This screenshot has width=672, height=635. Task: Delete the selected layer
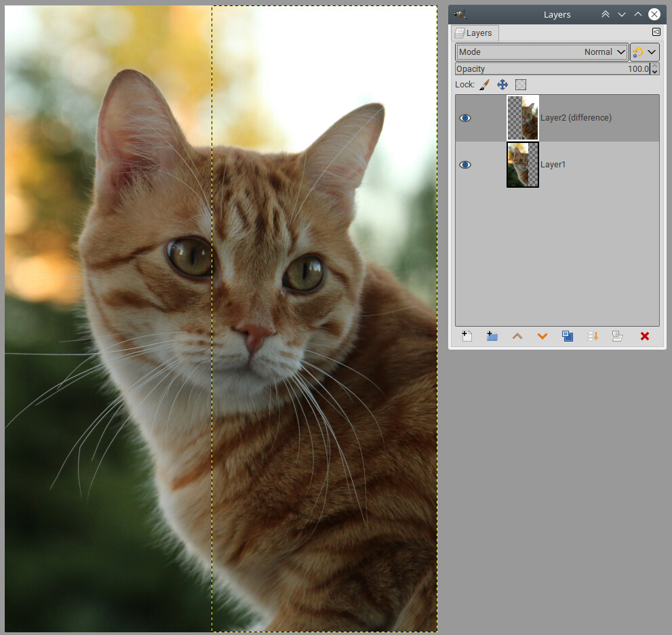coord(645,336)
